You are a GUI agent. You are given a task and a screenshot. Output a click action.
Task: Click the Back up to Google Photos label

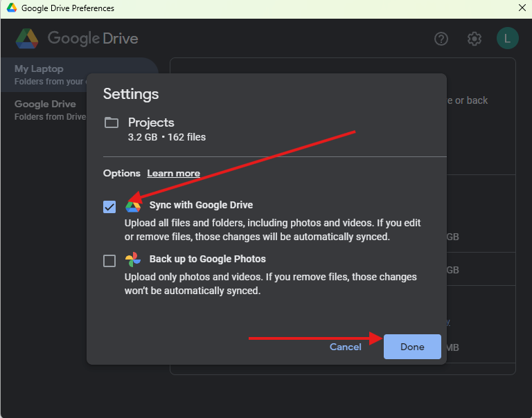(207, 259)
